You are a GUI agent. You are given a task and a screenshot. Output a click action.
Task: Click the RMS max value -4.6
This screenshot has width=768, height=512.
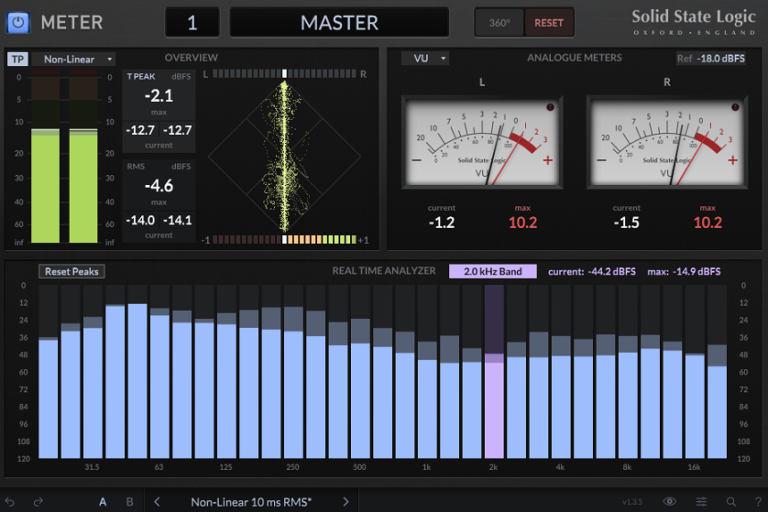point(159,186)
